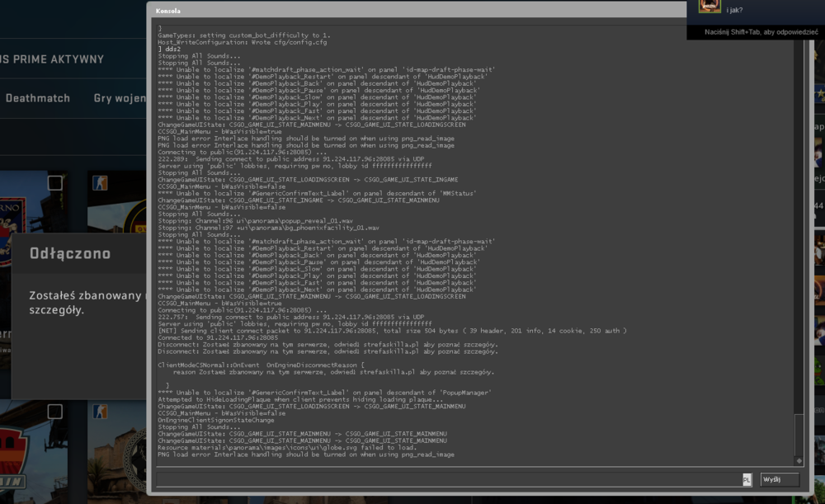Click the counter-terrorist icon on the card beside Train
This screenshot has width=825, height=504.
coord(100,411)
